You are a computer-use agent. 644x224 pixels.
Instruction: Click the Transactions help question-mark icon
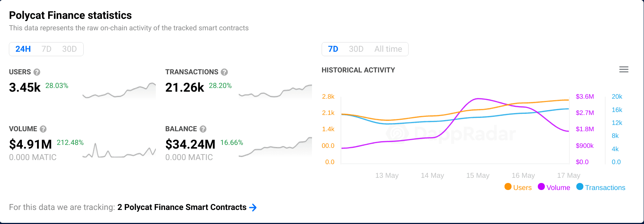click(224, 72)
